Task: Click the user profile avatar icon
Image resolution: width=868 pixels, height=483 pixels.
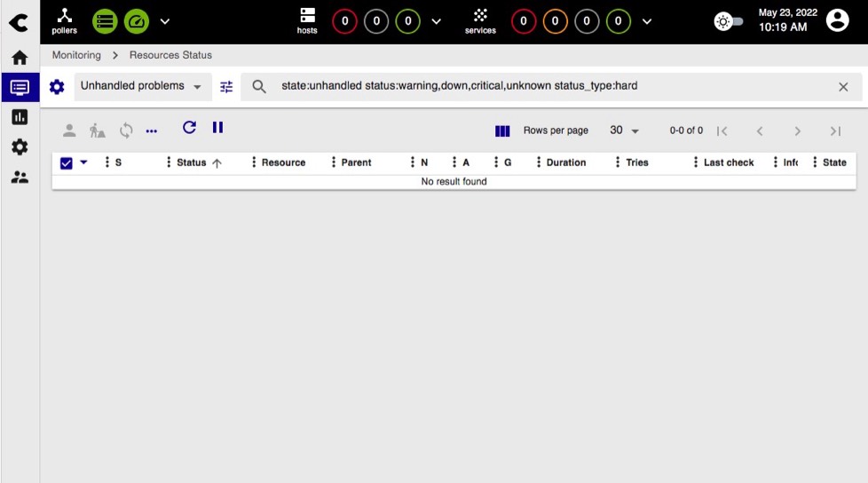Action: pos(837,20)
